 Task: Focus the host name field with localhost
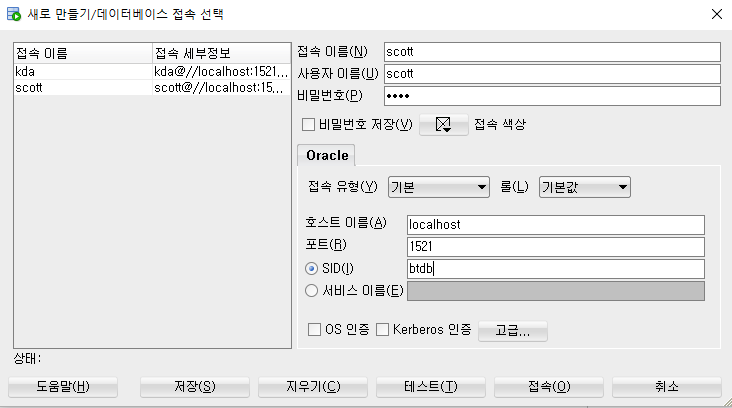[x=556, y=225]
